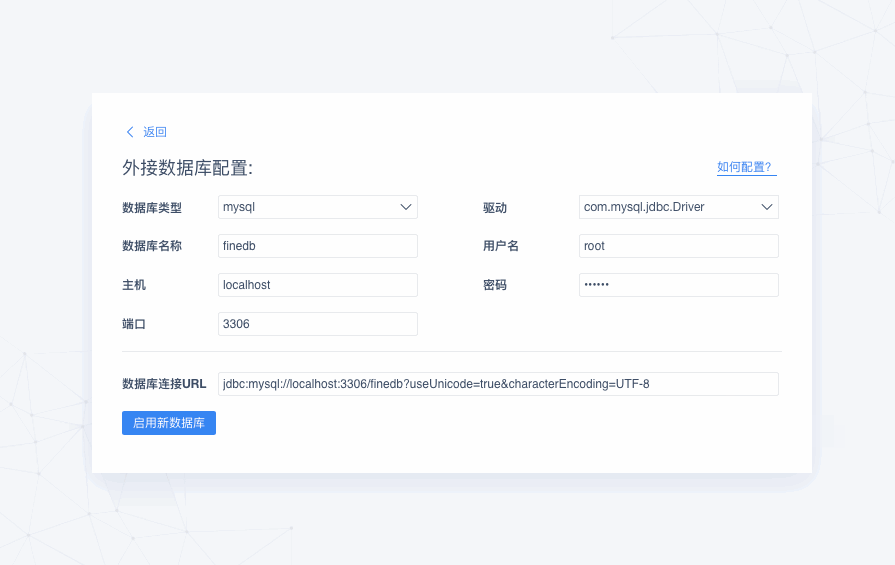The image size is (895, 565).
Task: Select the 用户名 field containing root
Action: (x=679, y=246)
